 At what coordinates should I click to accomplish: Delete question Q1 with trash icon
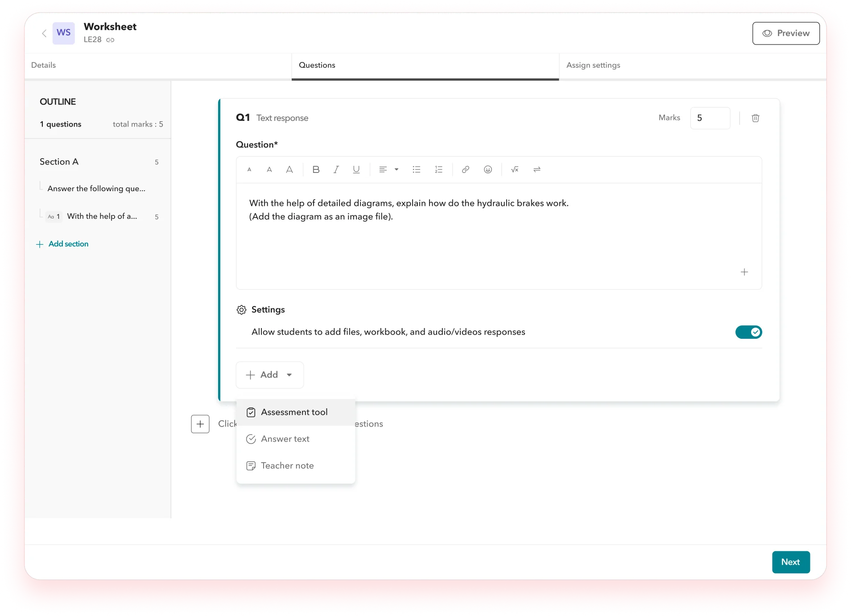tap(755, 118)
